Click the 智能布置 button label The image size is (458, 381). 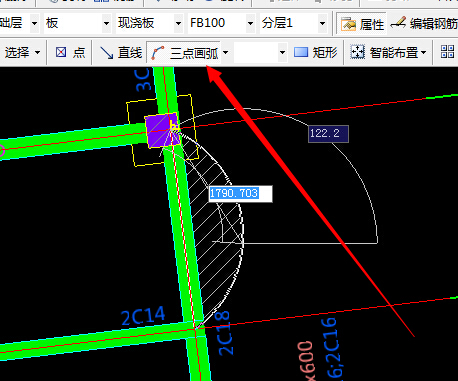[394, 52]
